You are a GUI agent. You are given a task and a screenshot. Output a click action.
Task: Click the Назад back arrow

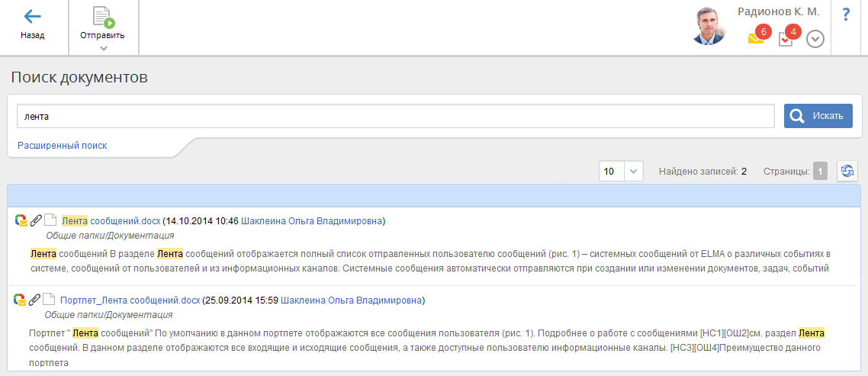[x=32, y=18]
